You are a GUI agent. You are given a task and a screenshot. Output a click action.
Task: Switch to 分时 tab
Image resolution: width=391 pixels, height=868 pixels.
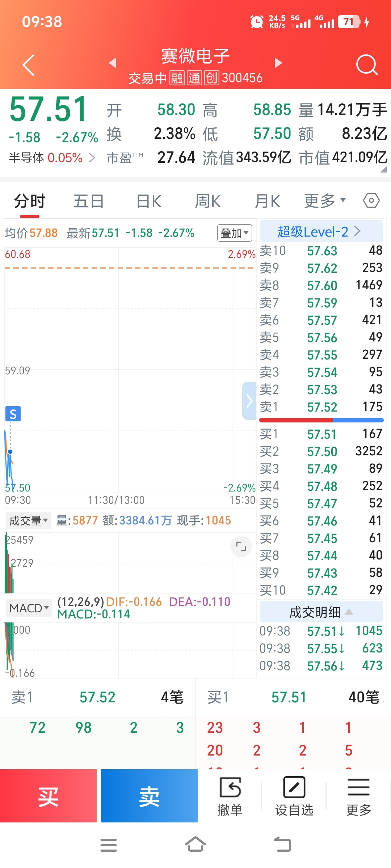coord(30,201)
